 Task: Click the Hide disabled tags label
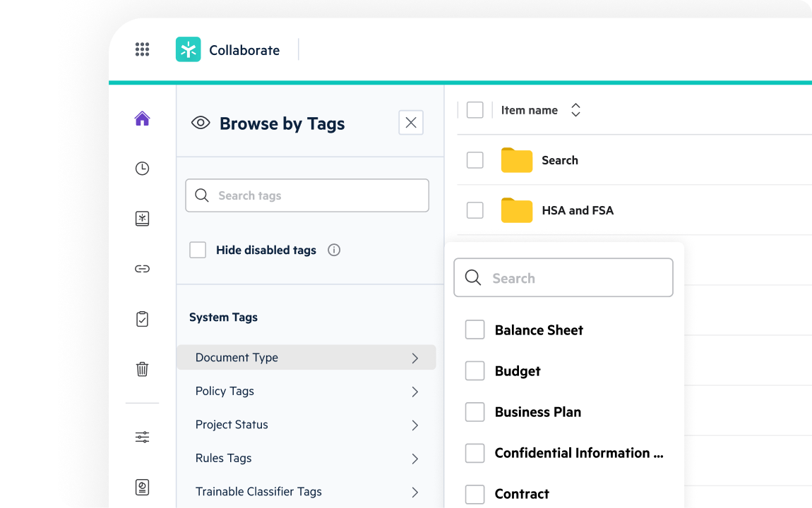point(266,250)
